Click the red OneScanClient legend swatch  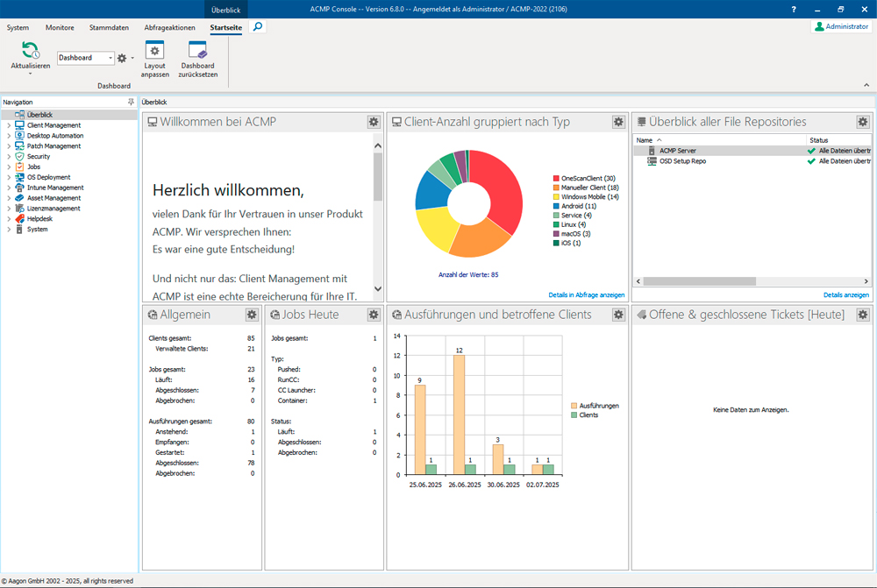556,178
